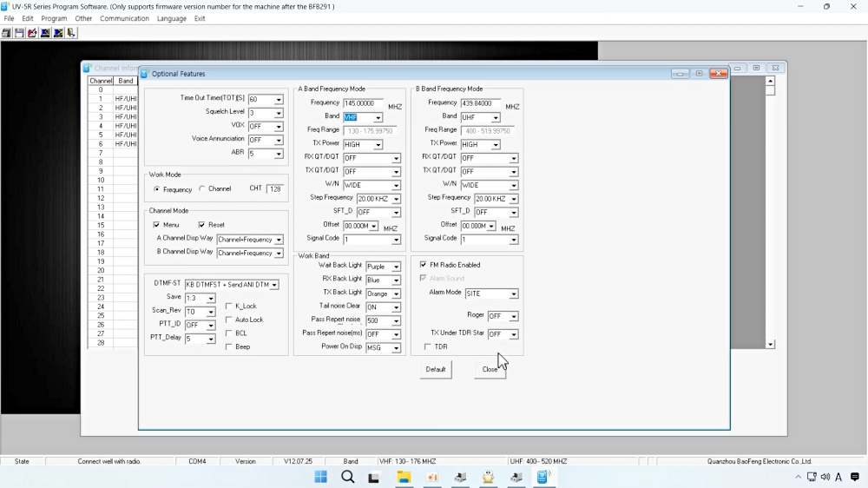This screenshot has height=488, width=868.
Task: Open the Wait Back Light color dropdown
Action: 396,267
